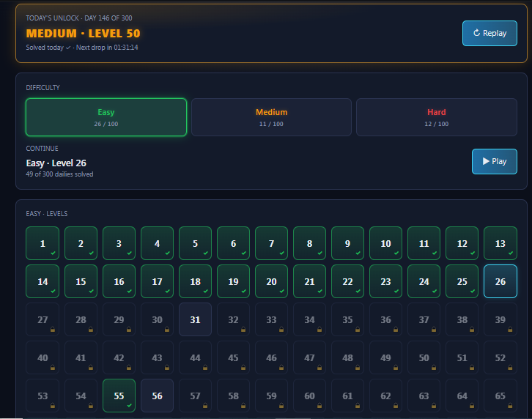The image size is (532, 419).
Task: Select the Easy difficulty tab
Action: (106, 117)
